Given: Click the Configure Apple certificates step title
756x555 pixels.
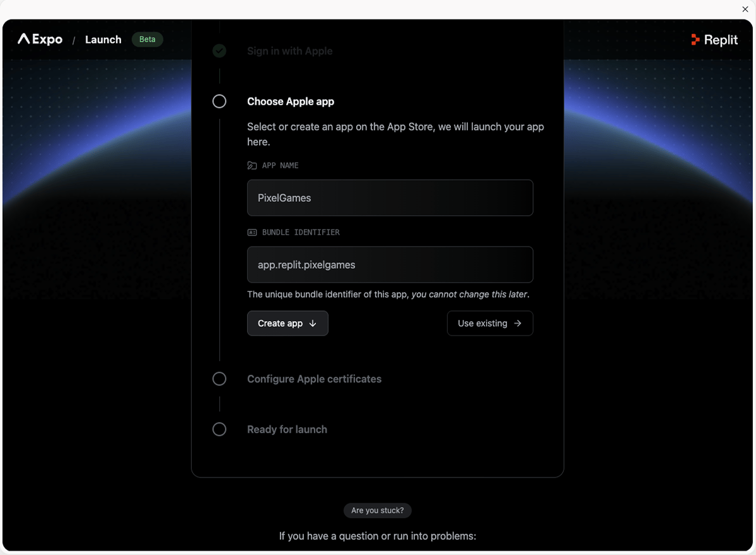Looking at the screenshot, I should pos(315,379).
